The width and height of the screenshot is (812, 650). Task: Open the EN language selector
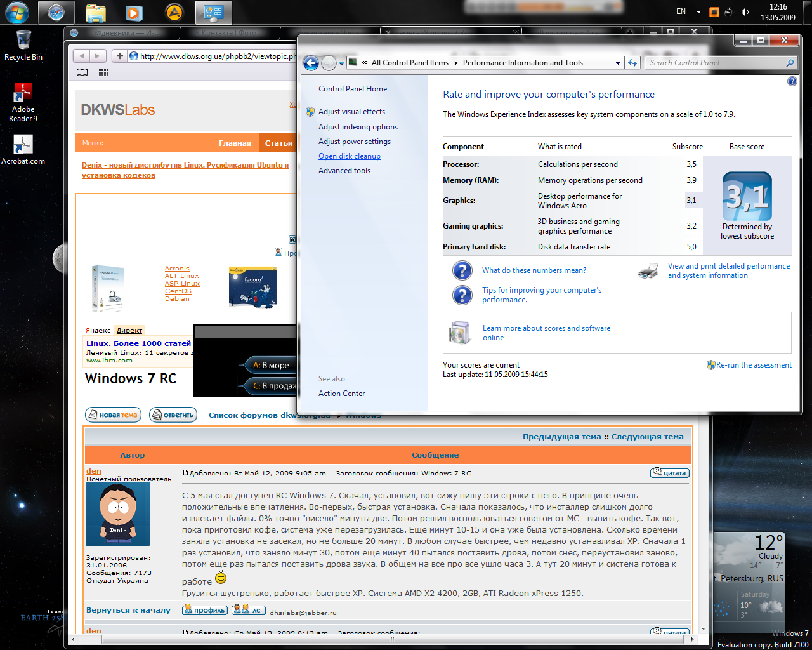(681, 11)
